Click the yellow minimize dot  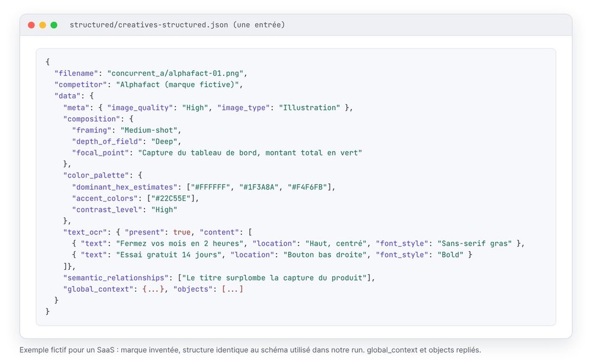[x=43, y=25]
